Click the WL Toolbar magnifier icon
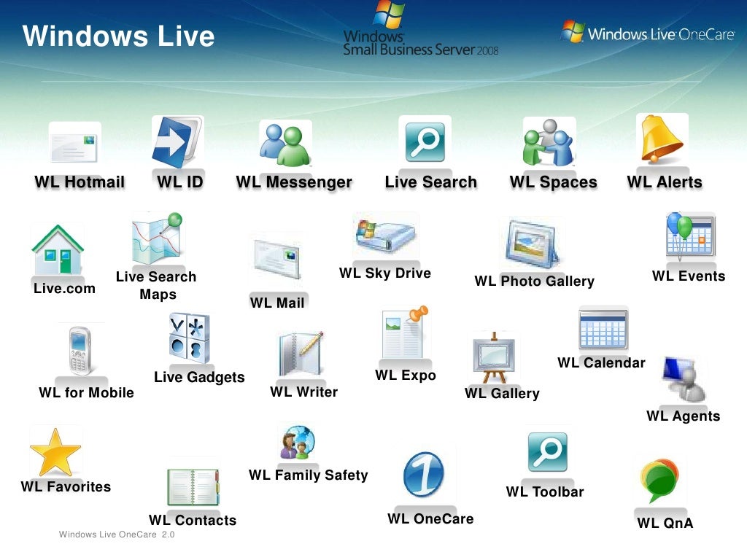 [x=547, y=452]
